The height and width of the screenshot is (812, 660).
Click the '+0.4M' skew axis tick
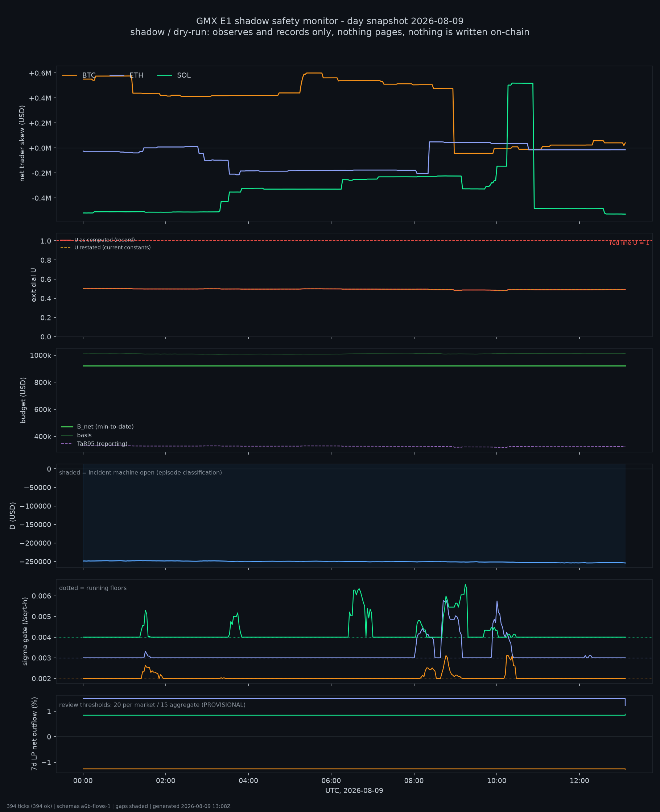click(x=40, y=98)
